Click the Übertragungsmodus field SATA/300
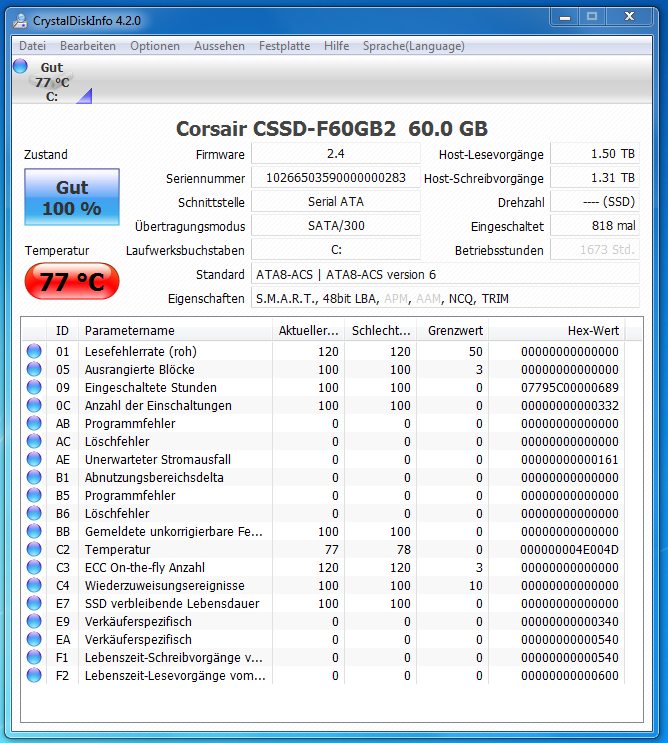The height and width of the screenshot is (743, 668). 336,226
